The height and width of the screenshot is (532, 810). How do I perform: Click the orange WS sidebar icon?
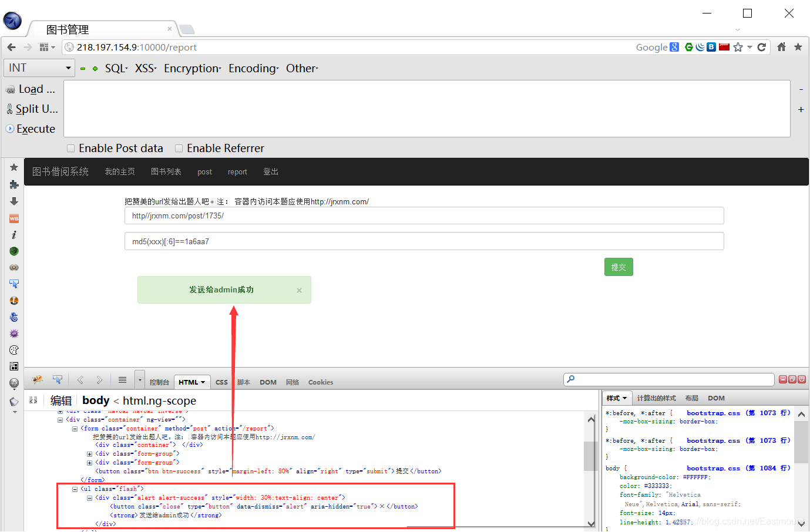point(14,218)
